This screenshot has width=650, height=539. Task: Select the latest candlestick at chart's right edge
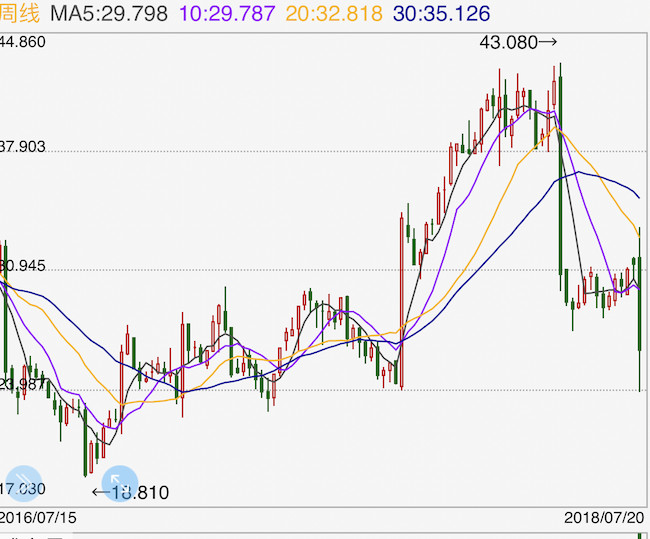click(639, 310)
